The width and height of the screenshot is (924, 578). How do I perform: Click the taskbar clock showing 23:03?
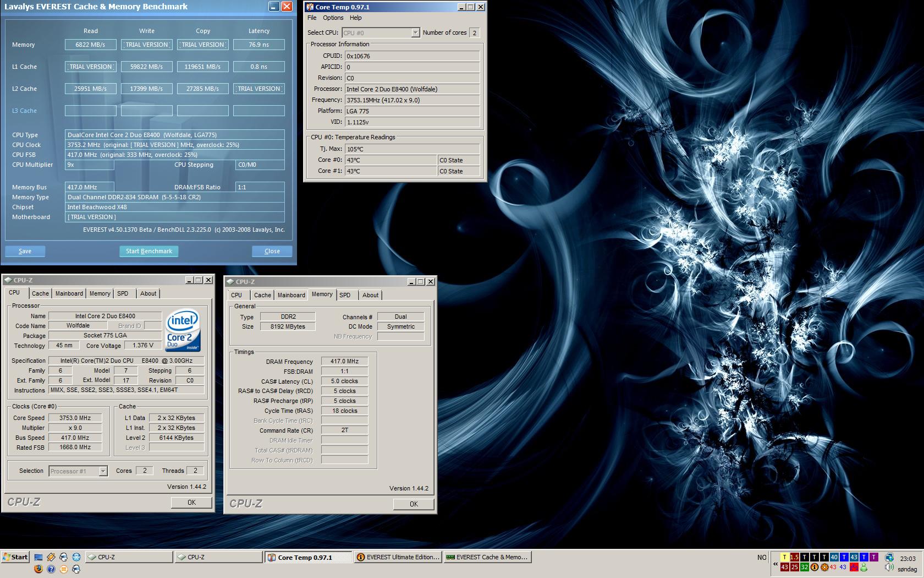[908, 558]
